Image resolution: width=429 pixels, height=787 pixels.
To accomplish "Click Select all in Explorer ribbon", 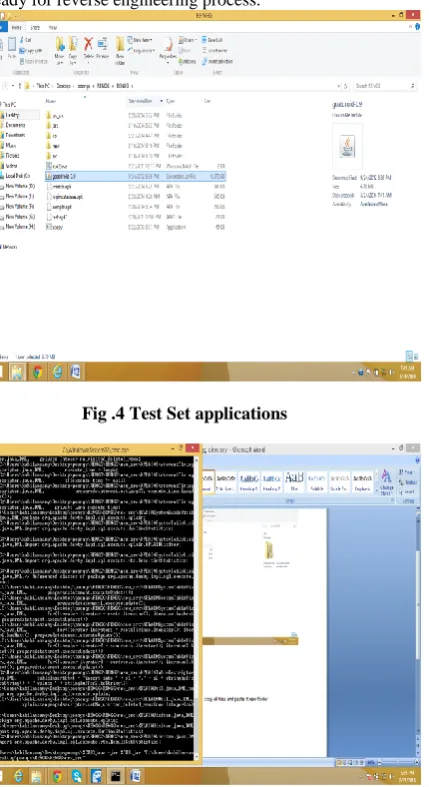I will [212, 40].
